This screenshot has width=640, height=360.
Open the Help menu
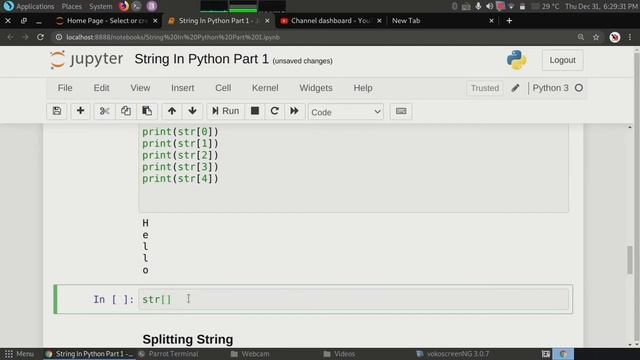point(363,88)
